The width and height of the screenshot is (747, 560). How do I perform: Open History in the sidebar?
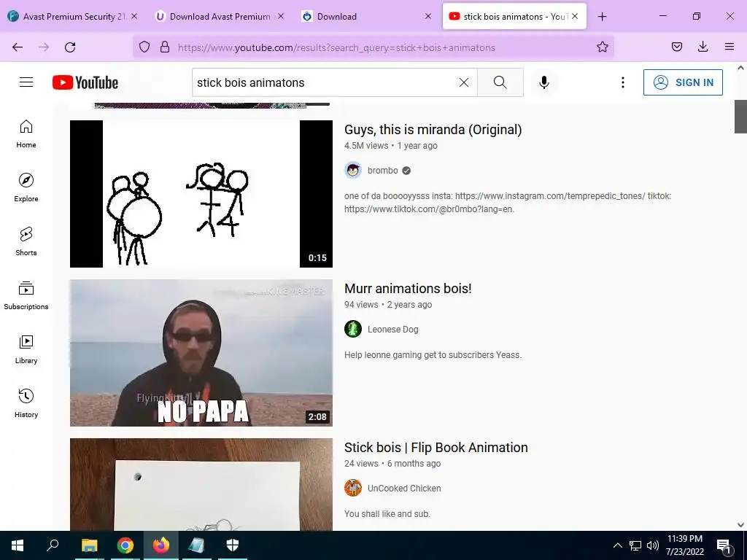(26, 403)
